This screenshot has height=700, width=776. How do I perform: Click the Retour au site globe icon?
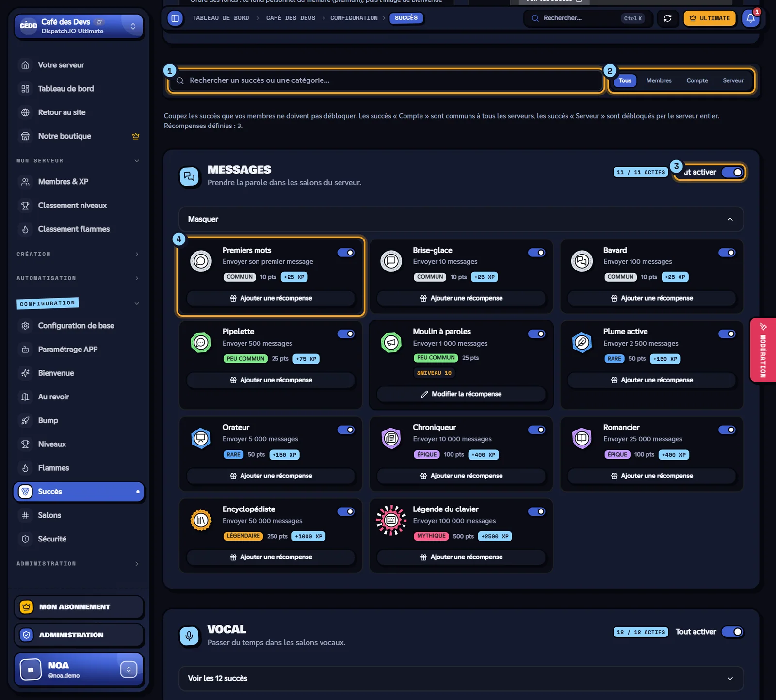[26, 112]
